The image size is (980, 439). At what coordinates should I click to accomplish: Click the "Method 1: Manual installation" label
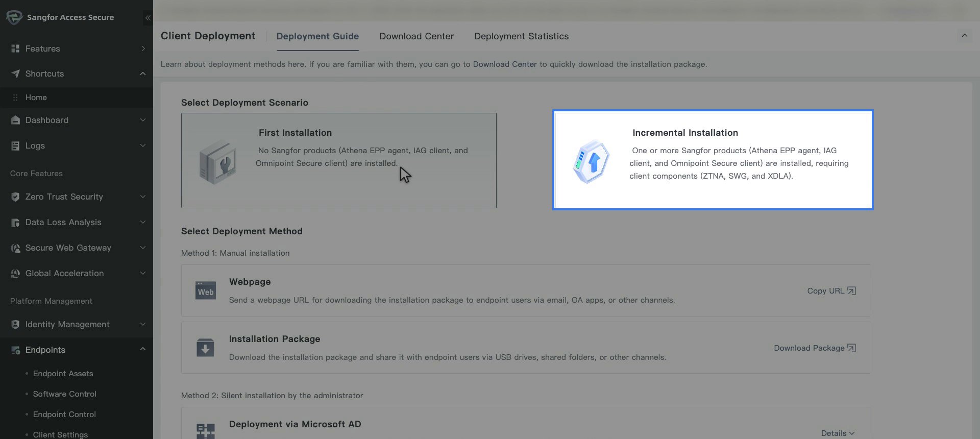click(x=235, y=253)
